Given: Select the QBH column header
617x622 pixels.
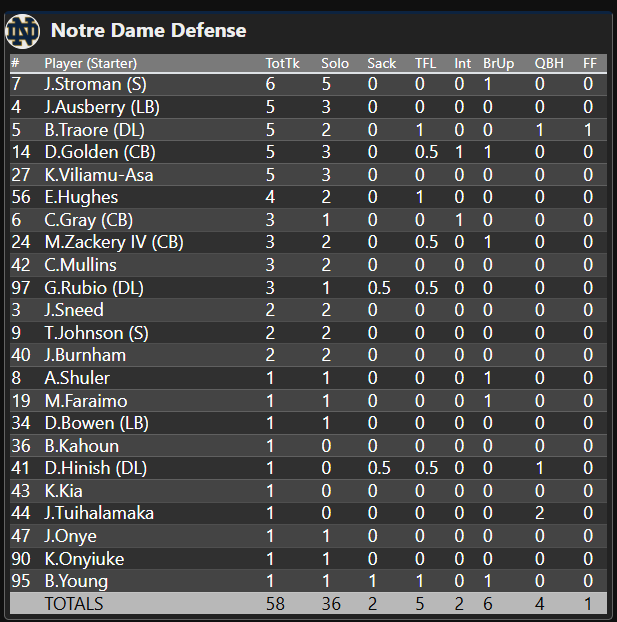Looking at the screenshot, I should pyautogui.click(x=549, y=64).
